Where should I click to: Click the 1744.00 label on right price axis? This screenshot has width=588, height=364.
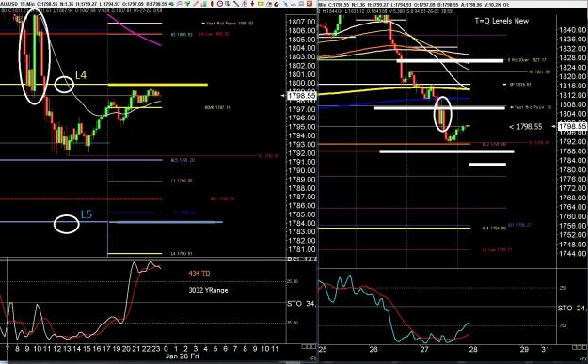click(x=572, y=254)
